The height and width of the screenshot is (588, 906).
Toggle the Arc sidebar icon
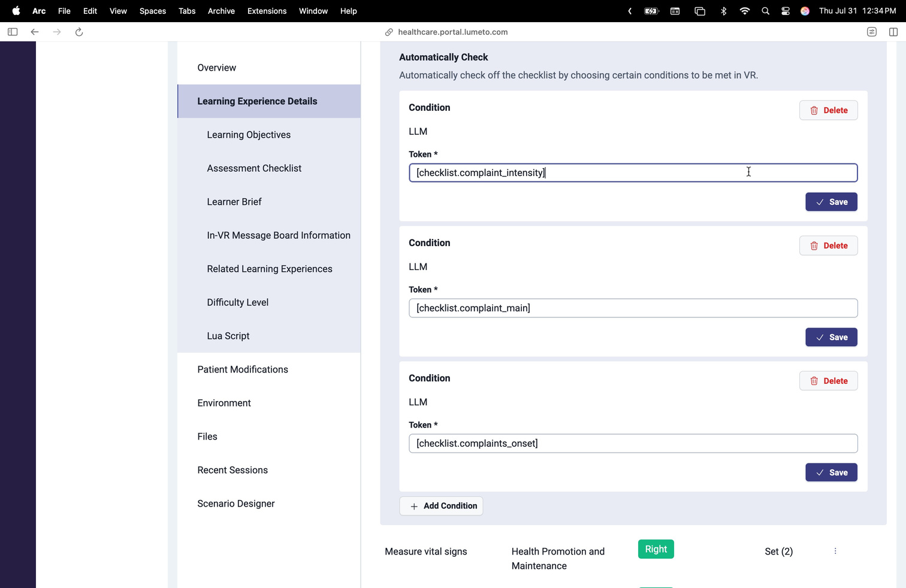tap(13, 32)
